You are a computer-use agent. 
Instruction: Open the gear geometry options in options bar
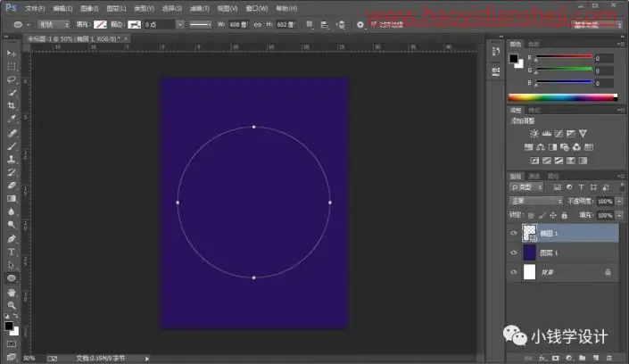click(x=360, y=25)
